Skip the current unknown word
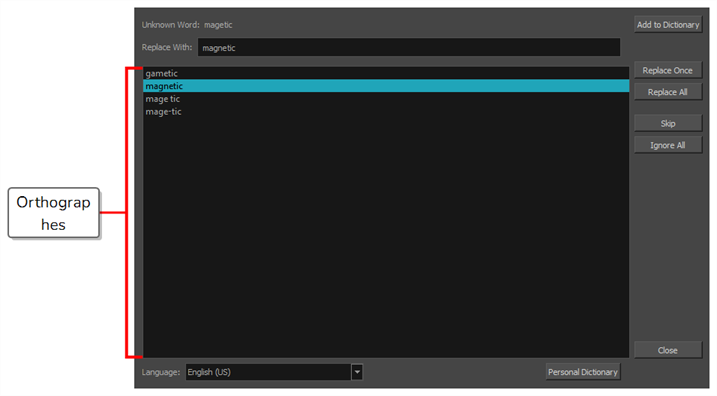 coord(668,123)
